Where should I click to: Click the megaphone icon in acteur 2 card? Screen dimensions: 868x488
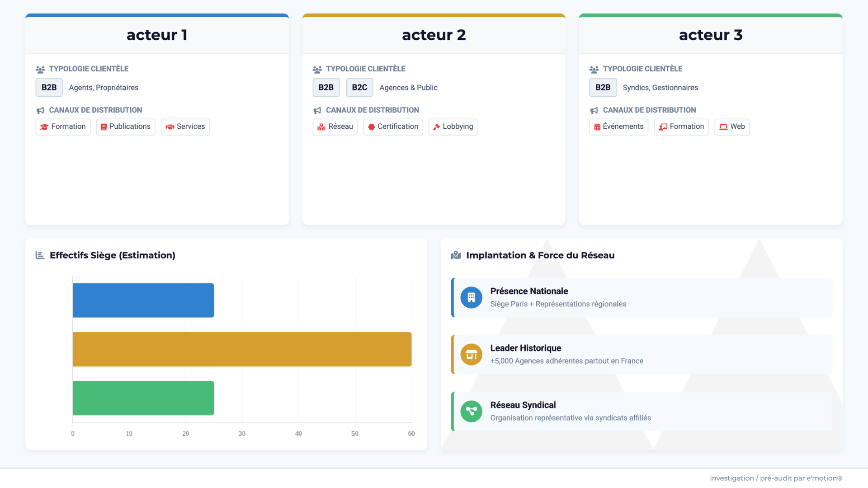317,110
